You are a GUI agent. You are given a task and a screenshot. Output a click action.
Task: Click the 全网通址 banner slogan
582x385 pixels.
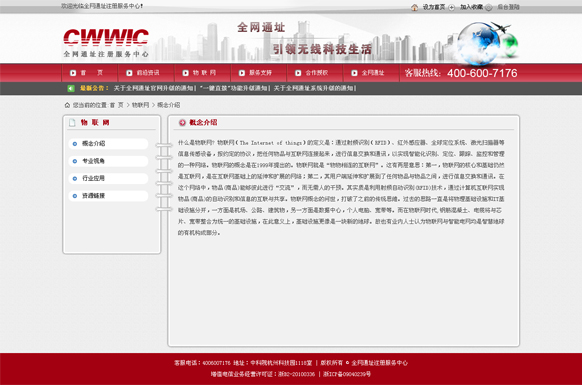coord(261,27)
